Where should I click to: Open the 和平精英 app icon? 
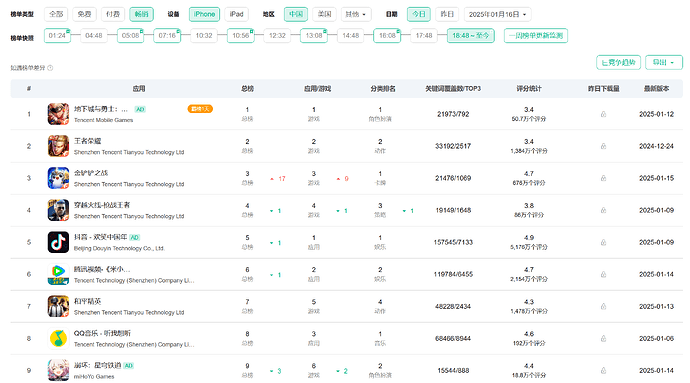click(58, 306)
